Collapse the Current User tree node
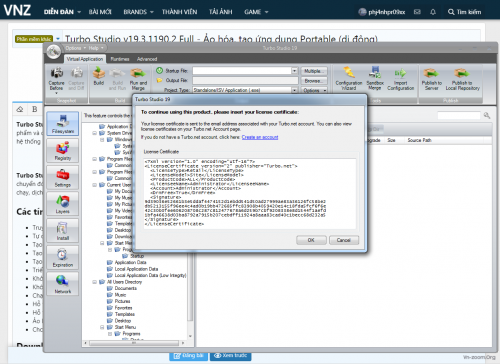 click(95, 185)
